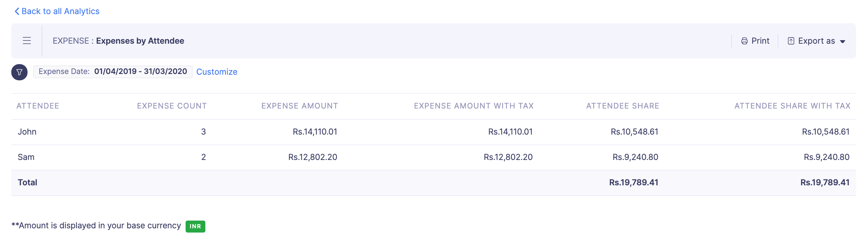Click the export upload icon
This screenshot has width=868, height=241.
point(791,41)
